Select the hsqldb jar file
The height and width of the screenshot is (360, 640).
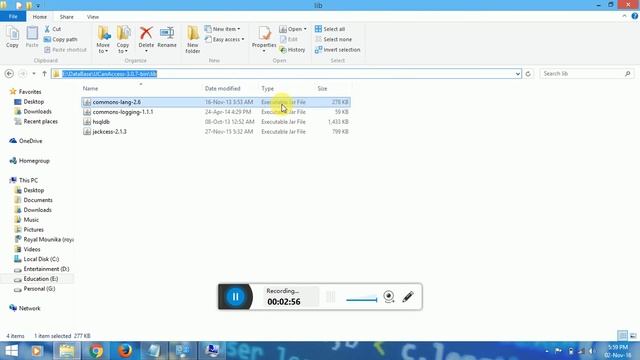coord(216,122)
